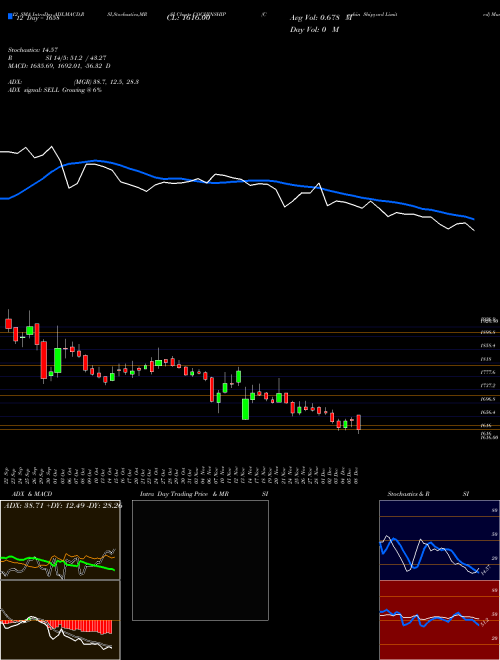Open the red-background RSI panel
500x660 pixels.
(x=439, y=620)
